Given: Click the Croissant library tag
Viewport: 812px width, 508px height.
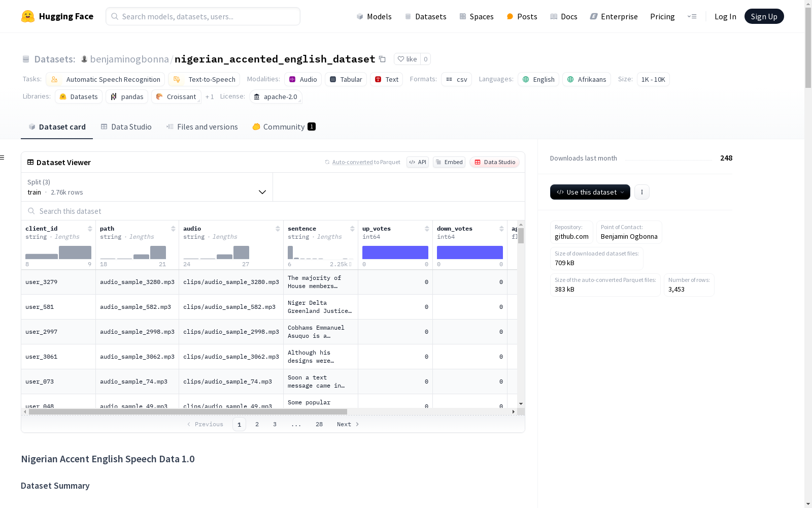Looking at the screenshot, I should [176, 97].
